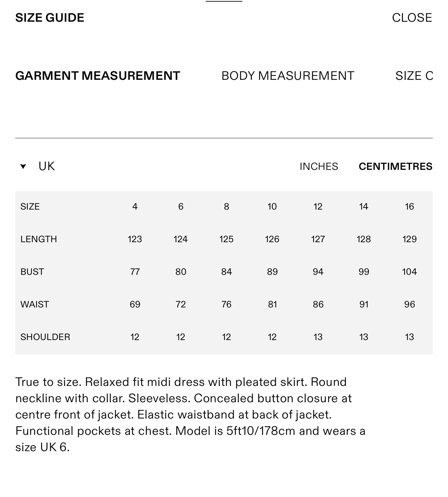Click the drag handle bar at top
The height and width of the screenshot is (497, 448).
224,1
